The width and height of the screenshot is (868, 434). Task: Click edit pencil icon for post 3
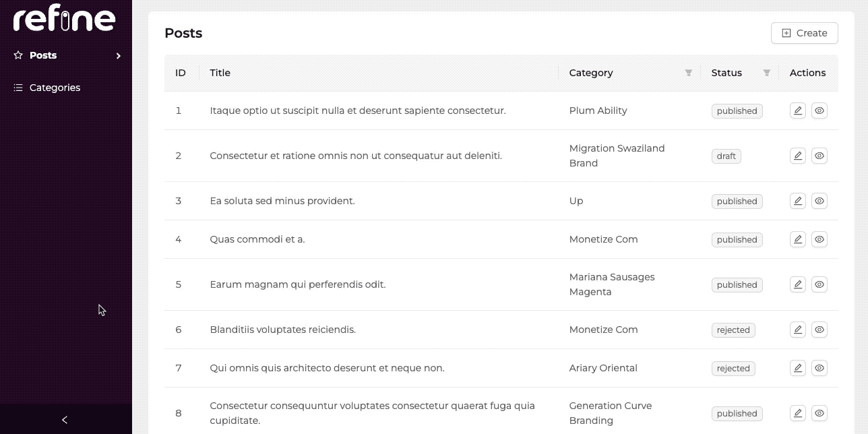coord(797,201)
